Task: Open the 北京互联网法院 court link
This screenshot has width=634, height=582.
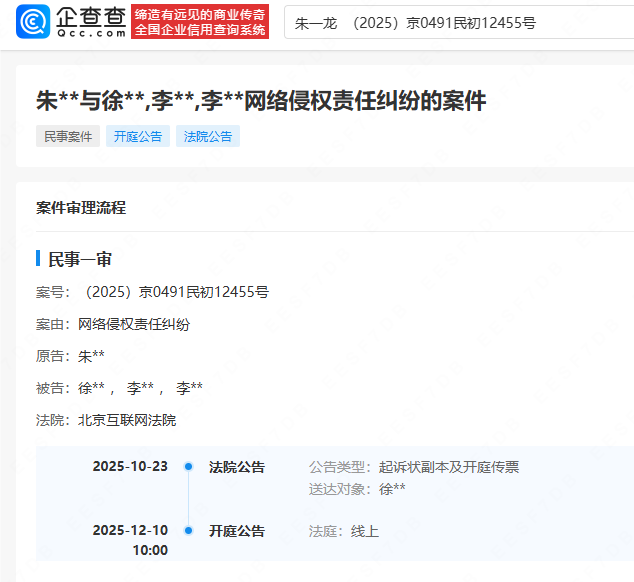Action: 127,420
